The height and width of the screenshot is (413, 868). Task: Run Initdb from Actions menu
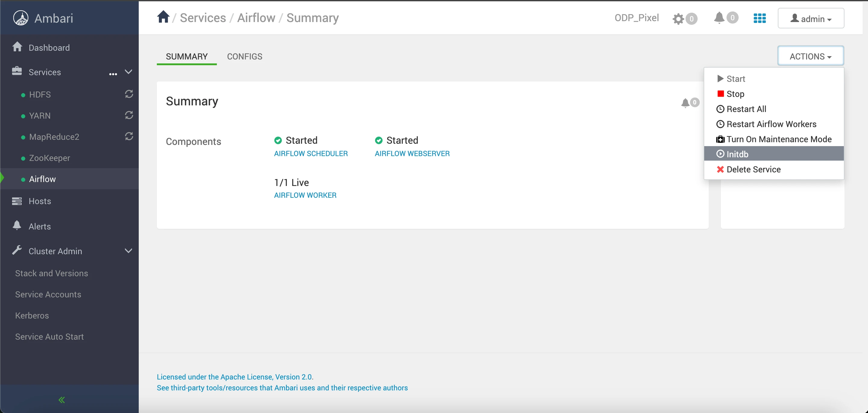click(774, 154)
